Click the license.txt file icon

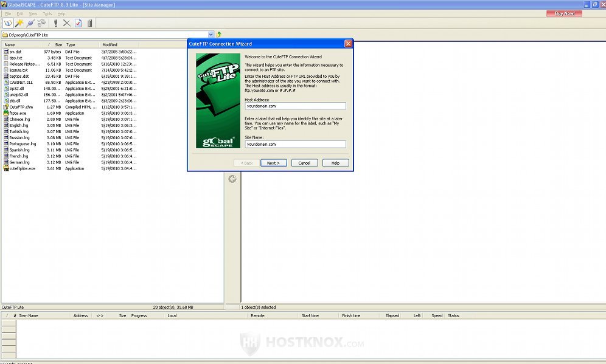click(6, 70)
